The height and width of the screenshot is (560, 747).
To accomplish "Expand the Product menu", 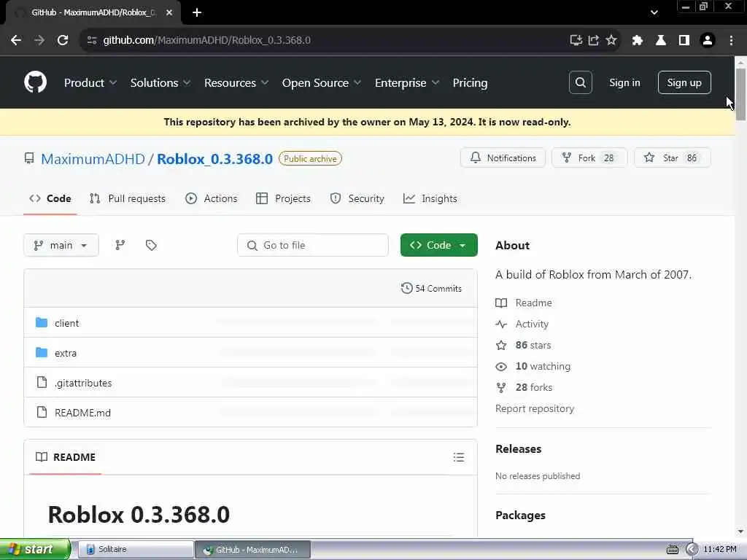I will pos(90,82).
